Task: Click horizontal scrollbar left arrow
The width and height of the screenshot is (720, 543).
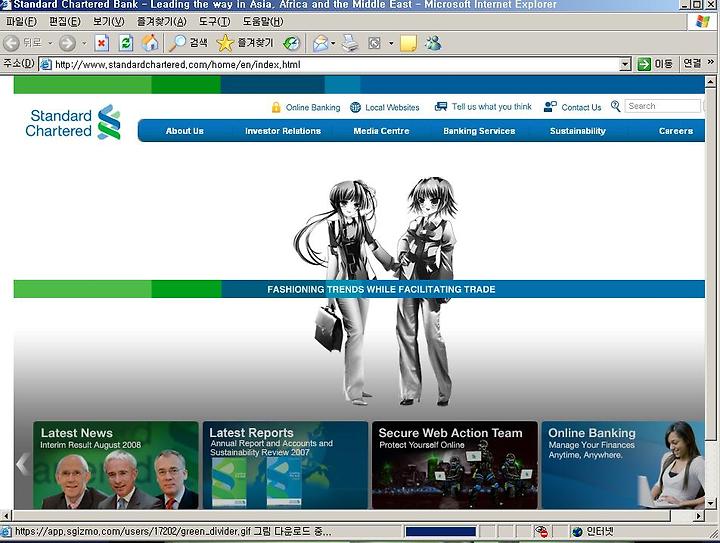Action: (x=6, y=515)
